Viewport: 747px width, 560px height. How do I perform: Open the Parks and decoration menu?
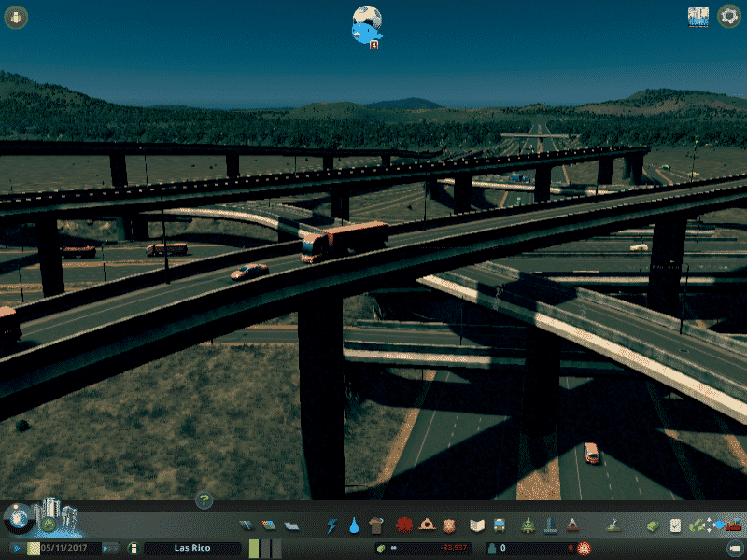coord(528,525)
